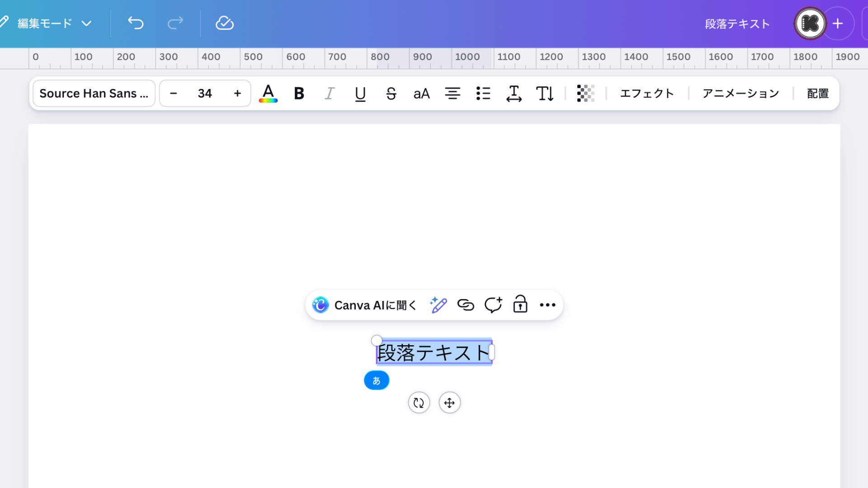Screen dimensions: 868x488
Task: Click the plus add member button
Action: point(838,23)
